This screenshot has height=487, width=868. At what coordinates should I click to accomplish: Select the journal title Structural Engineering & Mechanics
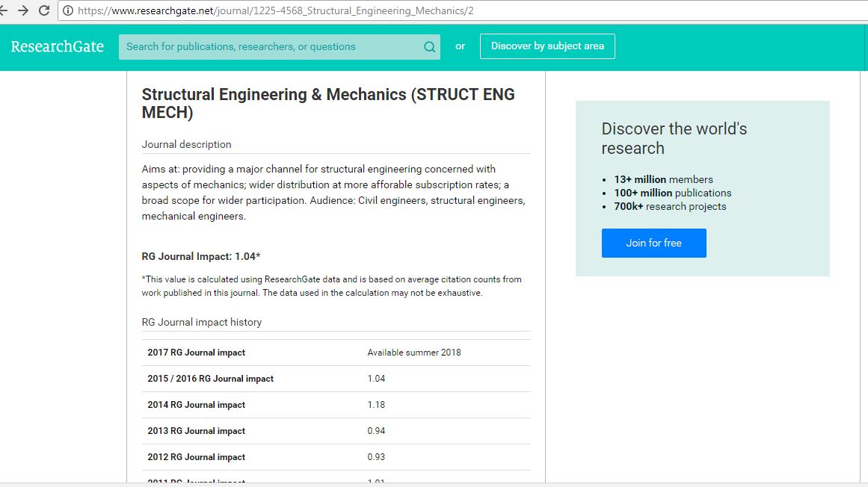328,94
